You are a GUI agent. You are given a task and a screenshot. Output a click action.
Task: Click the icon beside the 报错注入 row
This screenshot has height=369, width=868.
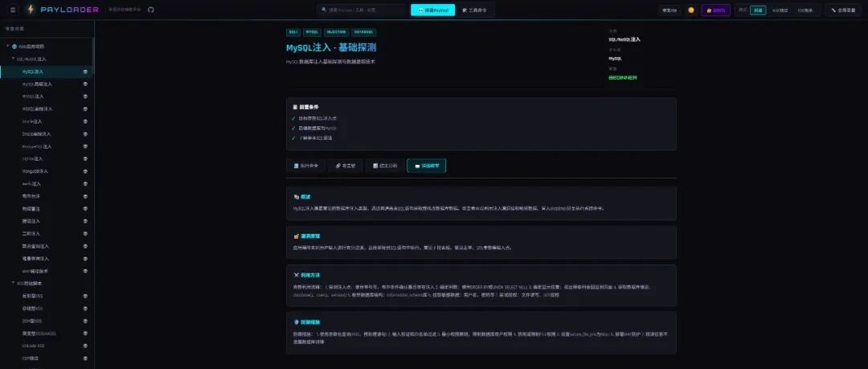(x=85, y=221)
